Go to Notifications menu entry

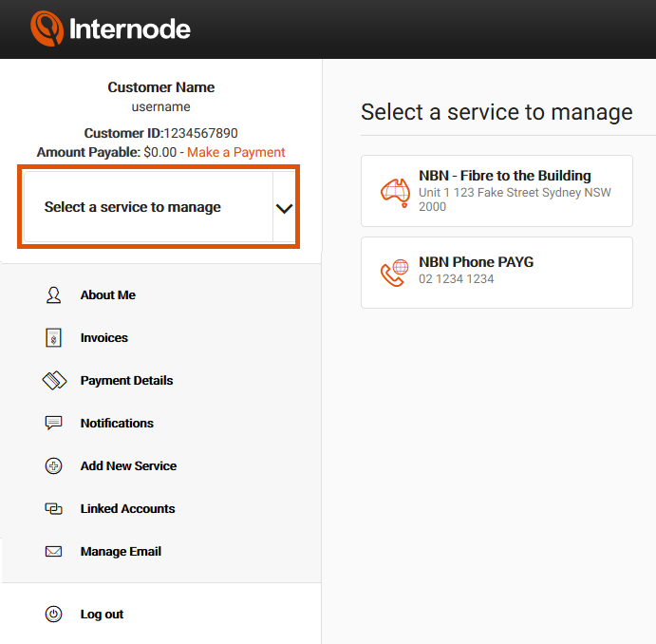point(117,423)
